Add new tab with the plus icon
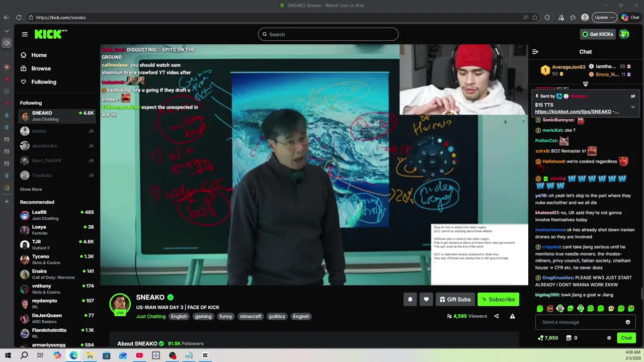 tap(7, 202)
